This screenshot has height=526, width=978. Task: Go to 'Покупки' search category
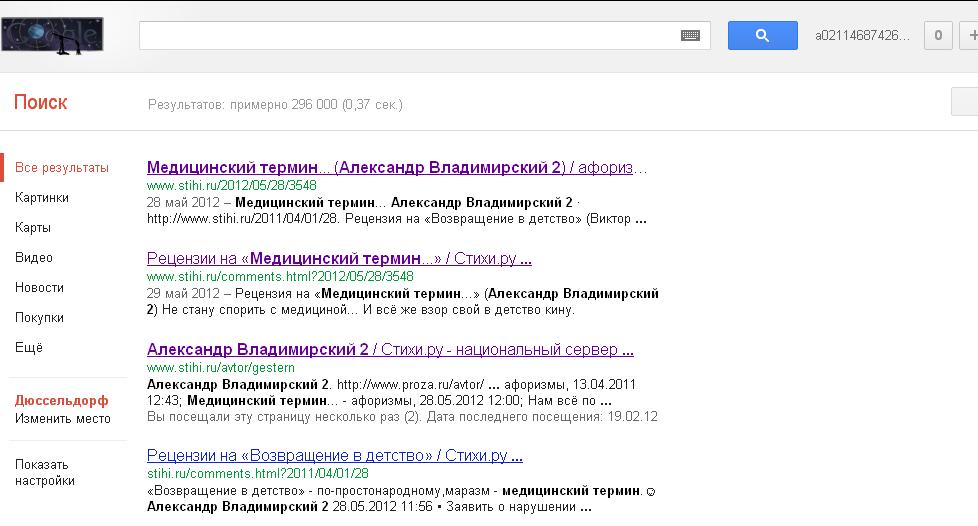click(x=39, y=318)
